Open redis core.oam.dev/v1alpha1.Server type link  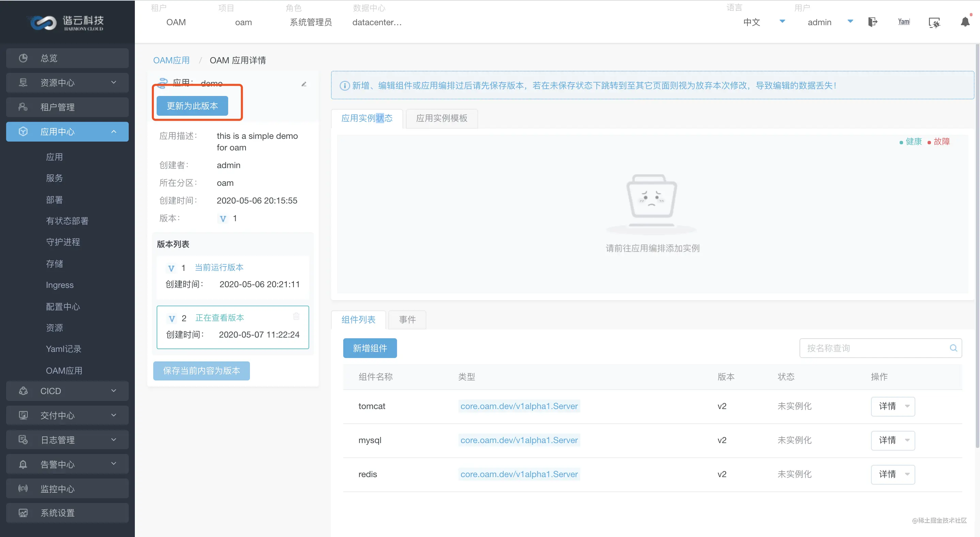point(519,474)
